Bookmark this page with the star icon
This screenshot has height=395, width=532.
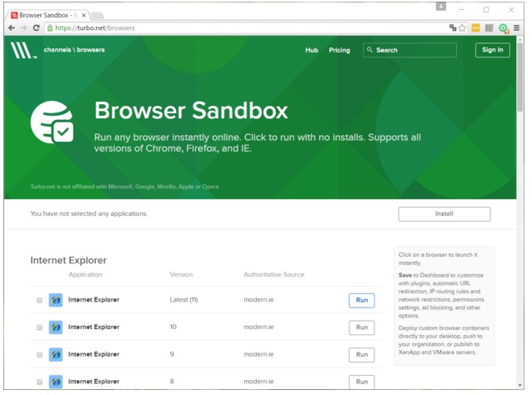462,27
